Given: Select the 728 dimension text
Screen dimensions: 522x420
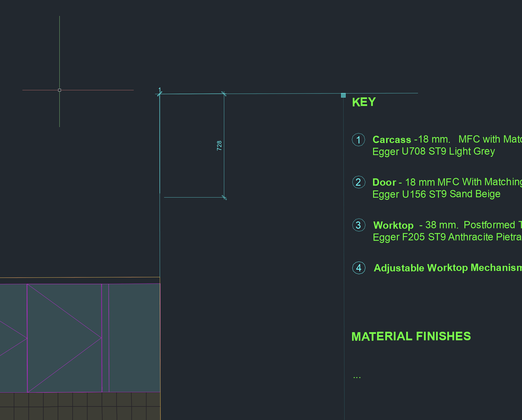Looking at the screenshot, I should tap(219, 146).
